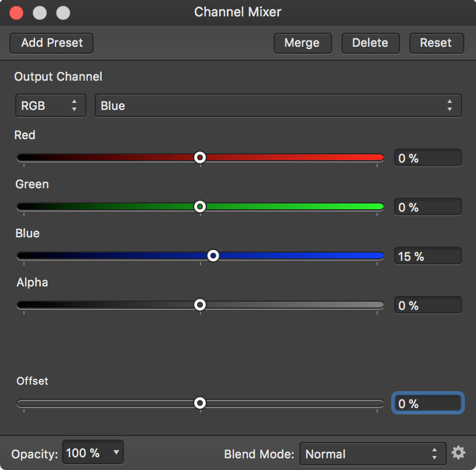Screen dimensions: 476x470
Task: Click the Green channel slider handle
Action: [x=200, y=206]
